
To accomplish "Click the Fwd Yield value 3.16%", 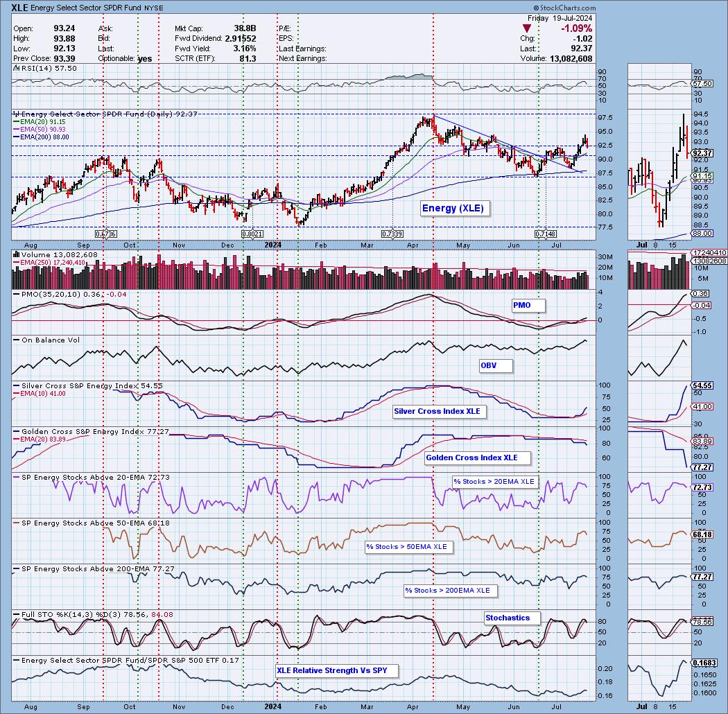I will pos(244,49).
